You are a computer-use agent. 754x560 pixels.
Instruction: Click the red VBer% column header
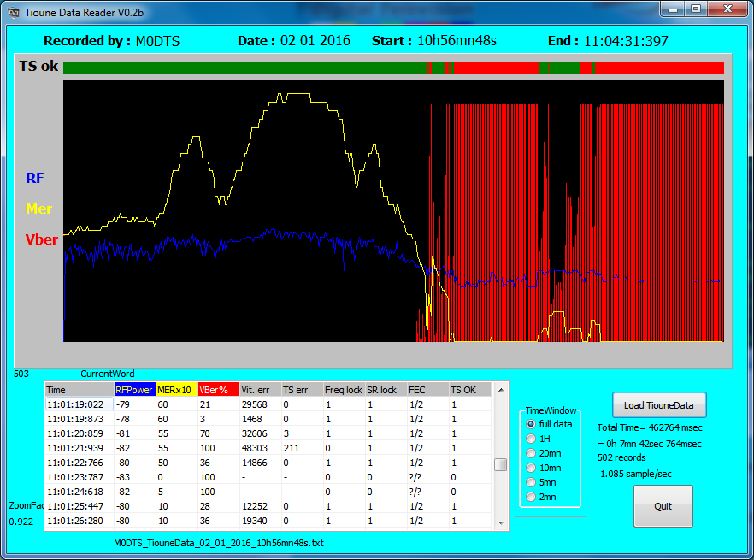point(217,390)
